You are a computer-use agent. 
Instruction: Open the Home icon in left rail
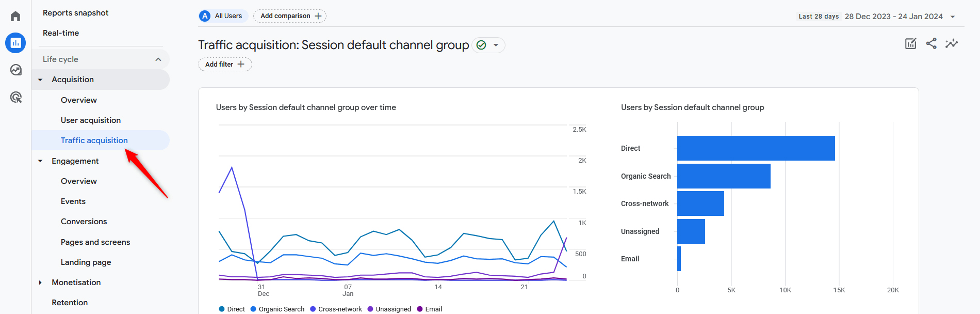point(15,17)
